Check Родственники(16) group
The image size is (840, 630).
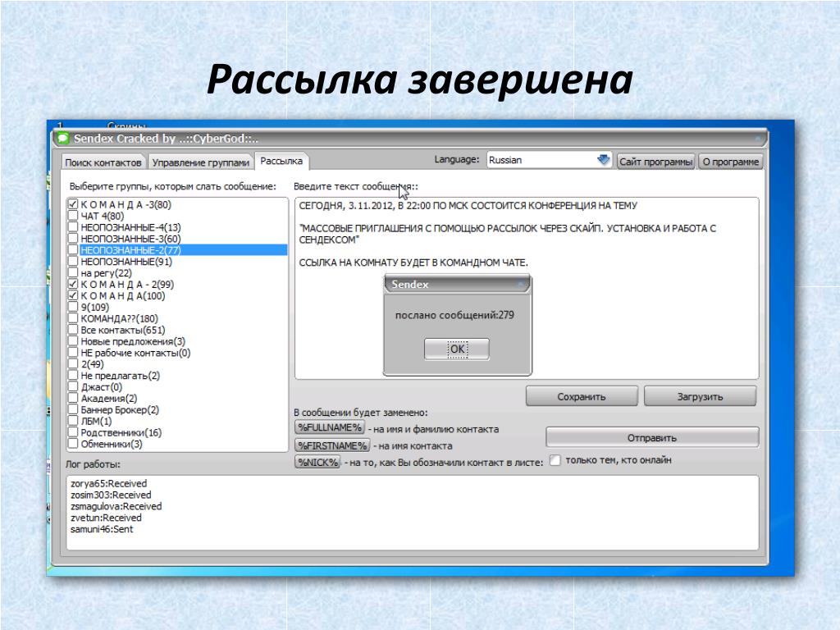73,431
